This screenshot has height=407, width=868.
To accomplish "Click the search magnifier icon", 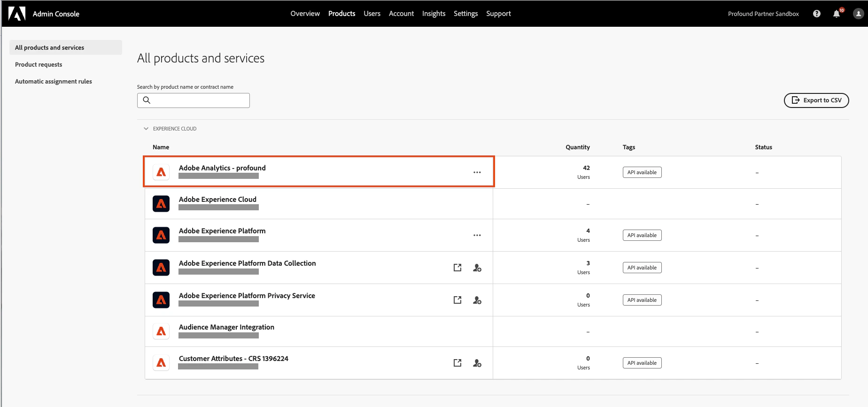I will click(x=147, y=100).
